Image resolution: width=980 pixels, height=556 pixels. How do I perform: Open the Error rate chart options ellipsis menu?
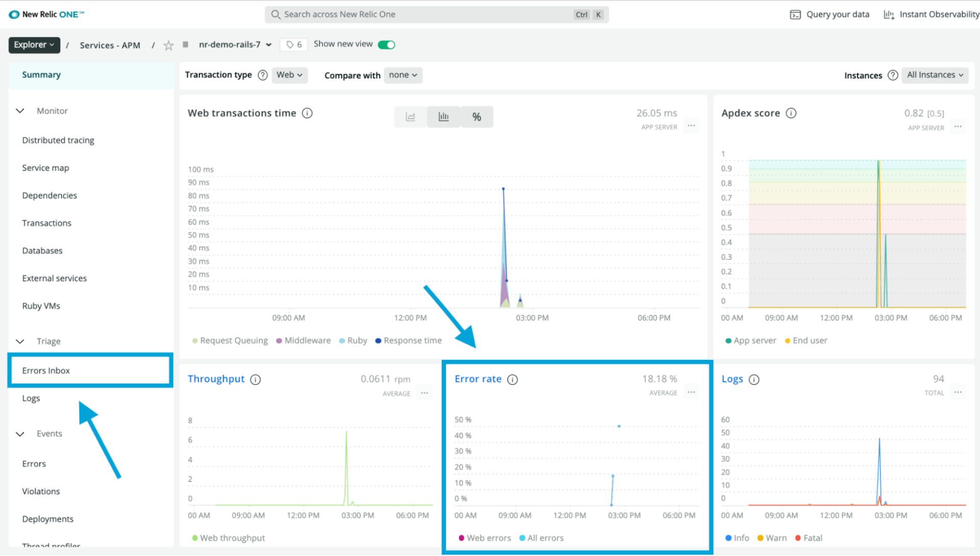[x=691, y=392]
